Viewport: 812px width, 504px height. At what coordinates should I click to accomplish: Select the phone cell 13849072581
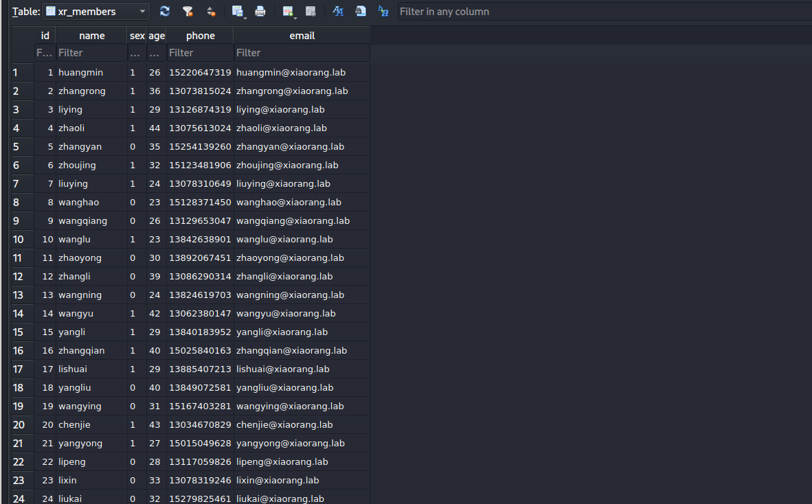200,388
